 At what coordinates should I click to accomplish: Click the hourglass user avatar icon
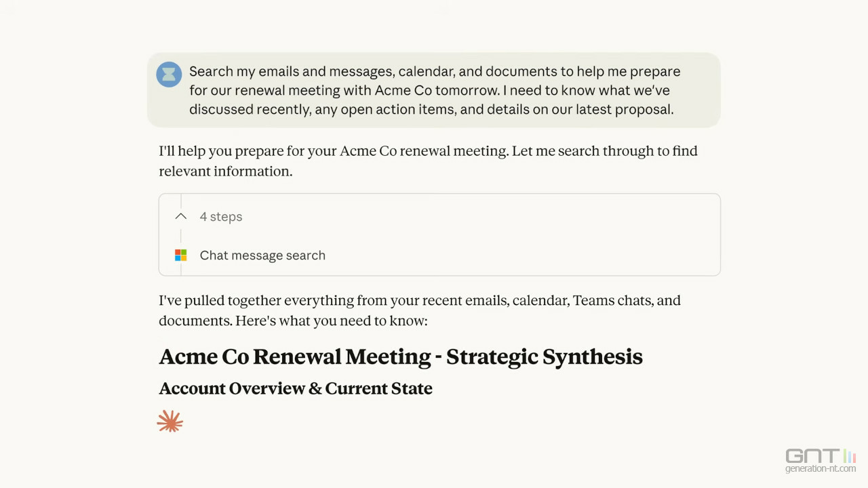click(x=169, y=74)
